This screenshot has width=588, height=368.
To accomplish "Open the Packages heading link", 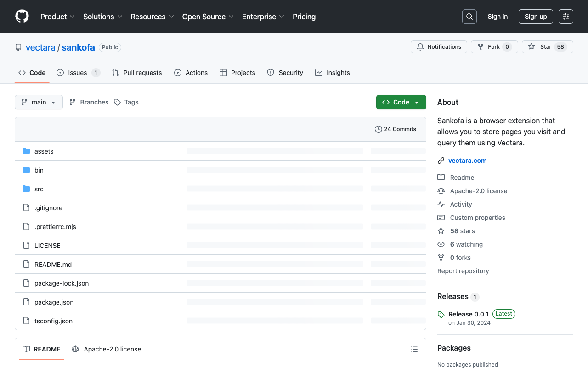I will pos(454,348).
